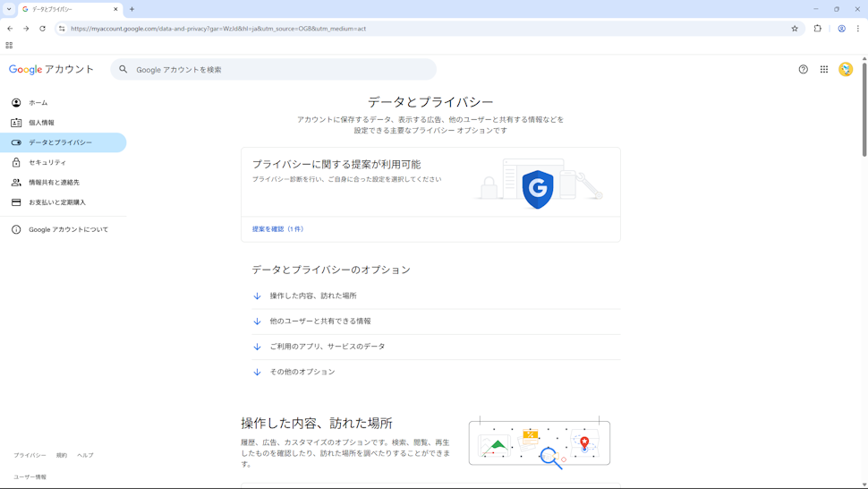Open 情報共有と連絡先 in the sidebar

(64, 182)
